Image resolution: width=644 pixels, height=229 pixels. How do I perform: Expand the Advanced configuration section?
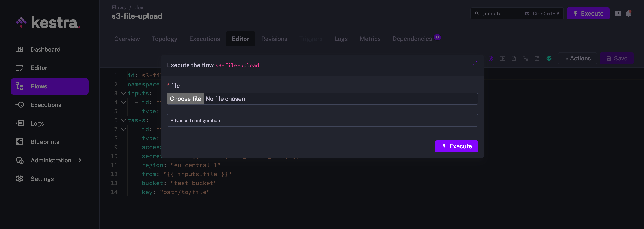(322, 120)
